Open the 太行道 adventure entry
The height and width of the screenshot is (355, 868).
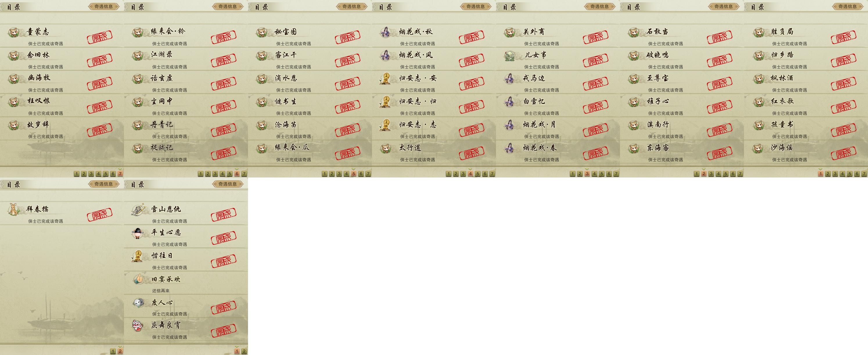434,152
